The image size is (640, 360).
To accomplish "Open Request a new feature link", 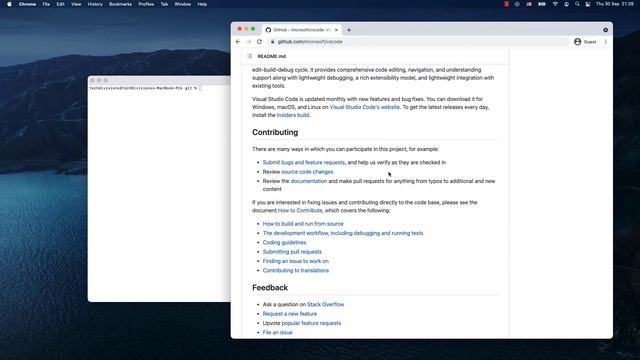I will click(289, 314).
